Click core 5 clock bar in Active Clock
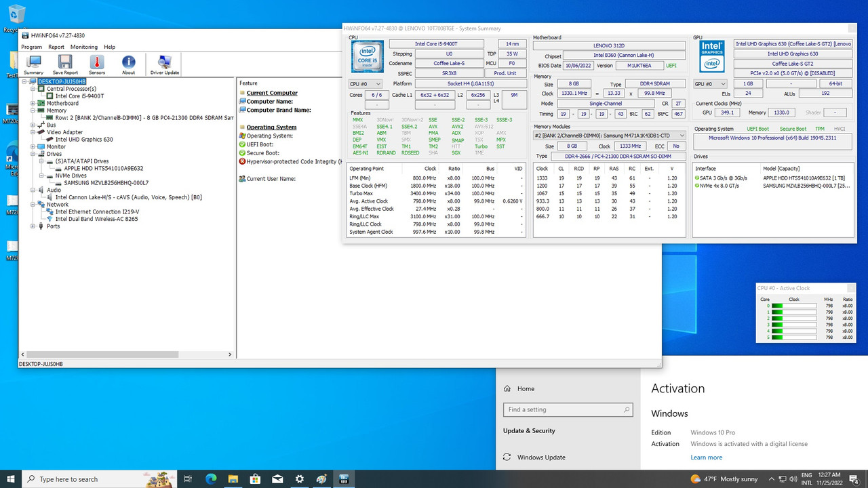 [x=795, y=338]
